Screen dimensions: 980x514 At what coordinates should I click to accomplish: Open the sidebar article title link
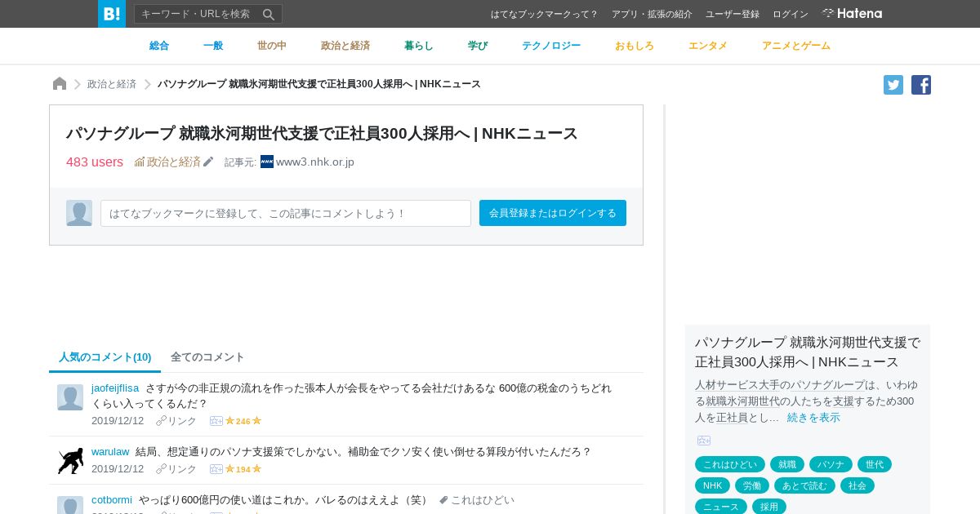coord(808,352)
